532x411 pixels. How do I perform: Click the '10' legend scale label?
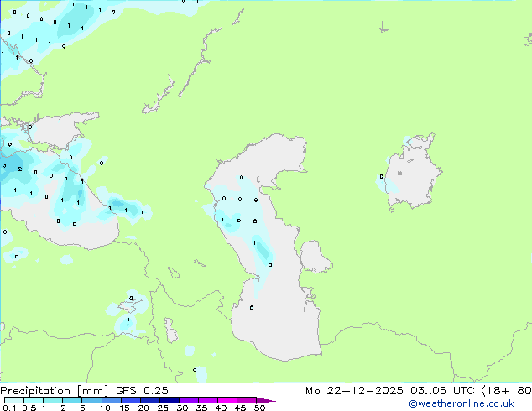click(x=105, y=408)
